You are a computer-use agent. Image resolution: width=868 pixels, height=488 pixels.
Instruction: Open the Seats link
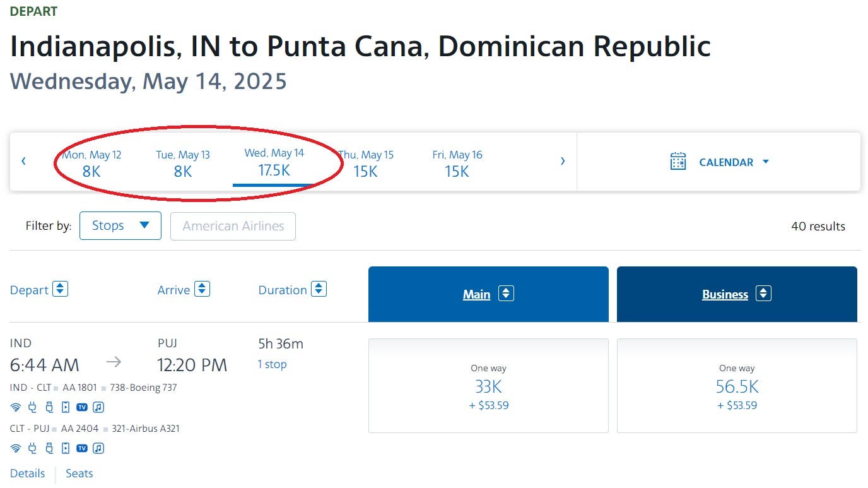79,473
